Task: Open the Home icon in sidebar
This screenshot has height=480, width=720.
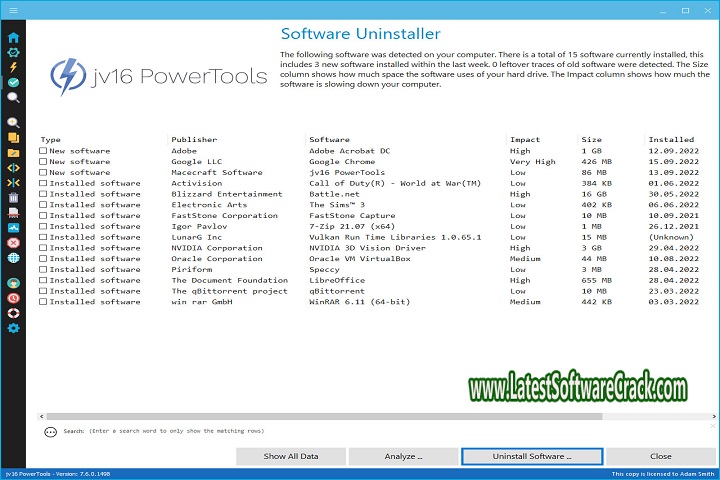Action: point(13,36)
